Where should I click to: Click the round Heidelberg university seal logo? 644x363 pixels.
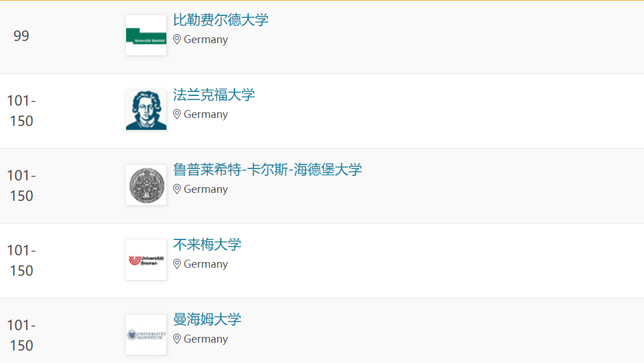tap(146, 185)
